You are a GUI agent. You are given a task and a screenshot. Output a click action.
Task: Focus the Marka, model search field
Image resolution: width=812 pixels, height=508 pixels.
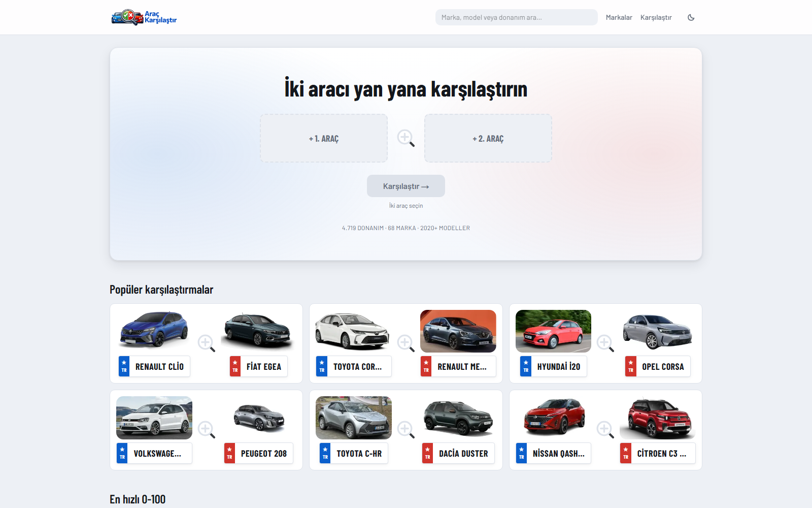click(516, 17)
